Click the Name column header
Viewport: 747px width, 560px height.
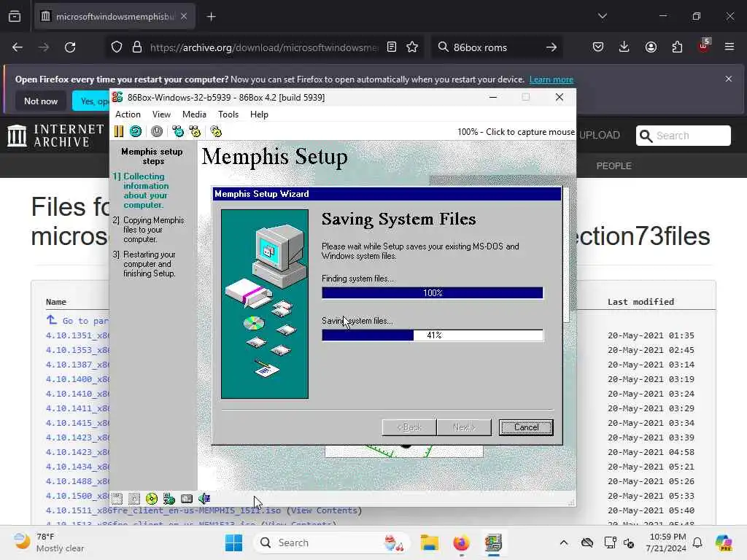click(55, 302)
